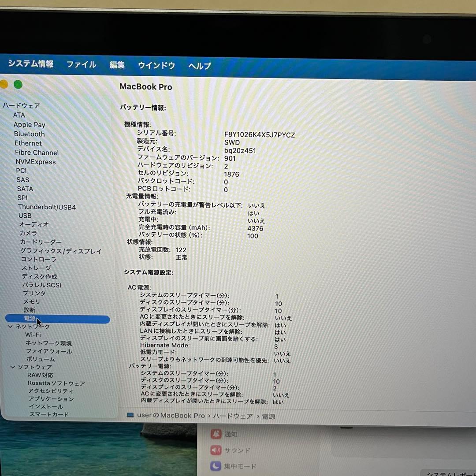Viewport: 476px width, 476px height.
Task: Click the green zoom window button
Action: coord(18,84)
